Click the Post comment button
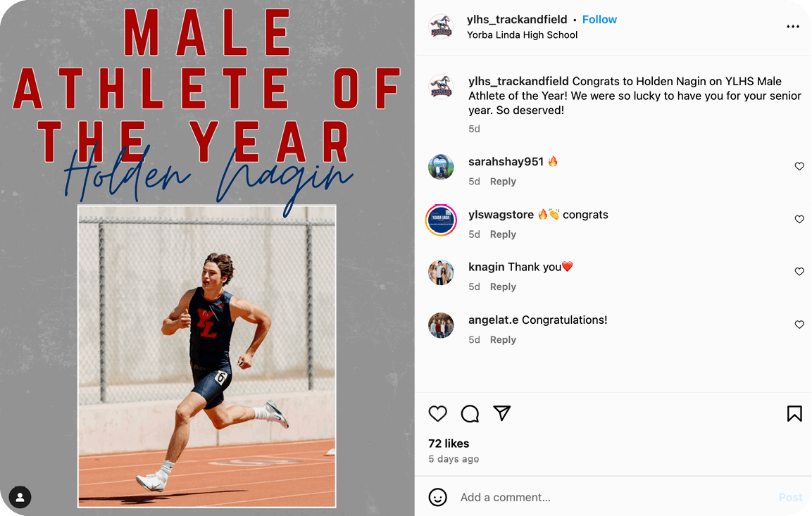 [790, 497]
